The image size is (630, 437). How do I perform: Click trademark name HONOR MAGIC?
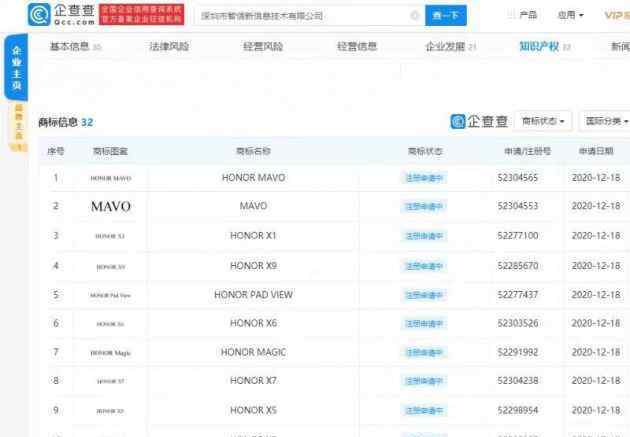pos(254,352)
